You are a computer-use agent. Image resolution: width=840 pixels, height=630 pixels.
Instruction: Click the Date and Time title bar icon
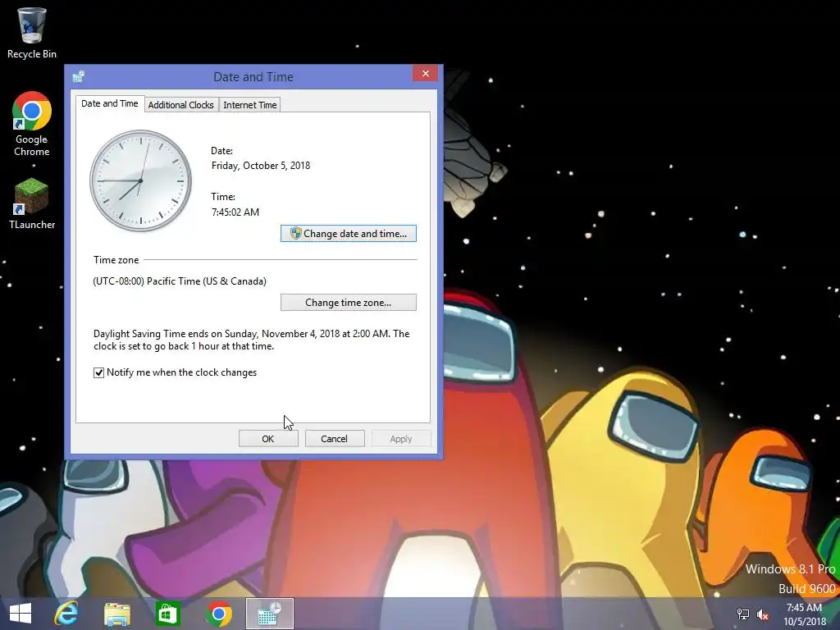pyautogui.click(x=79, y=76)
